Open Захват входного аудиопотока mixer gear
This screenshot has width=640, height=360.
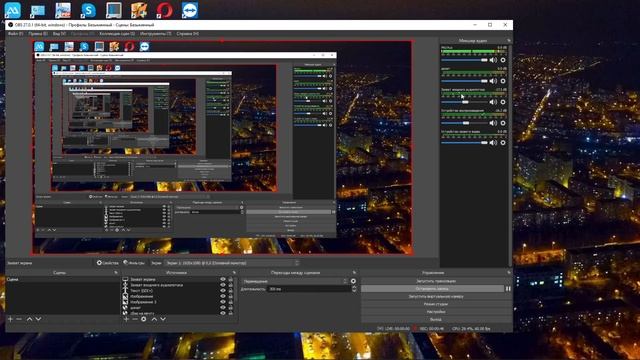pyautogui.click(x=503, y=102)
